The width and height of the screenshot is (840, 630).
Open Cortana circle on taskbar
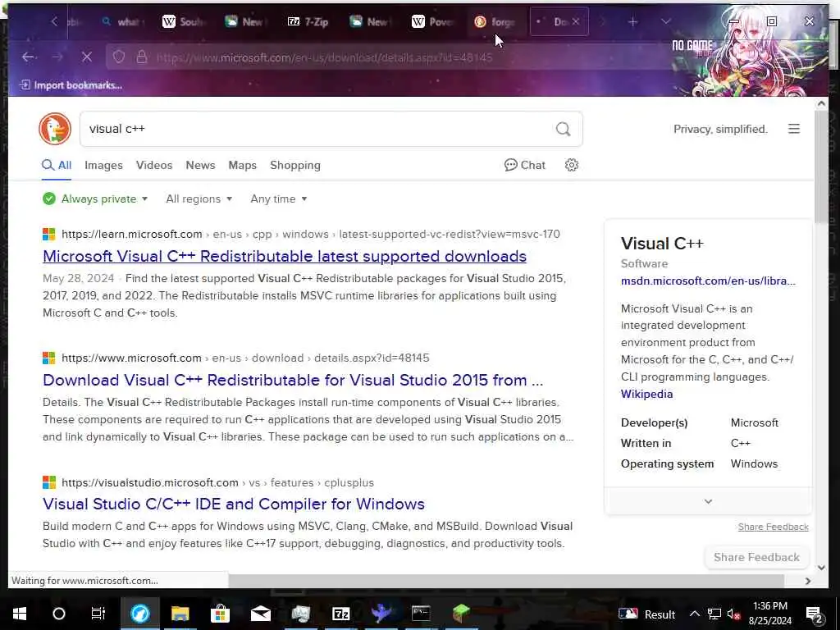coord(59,614)
